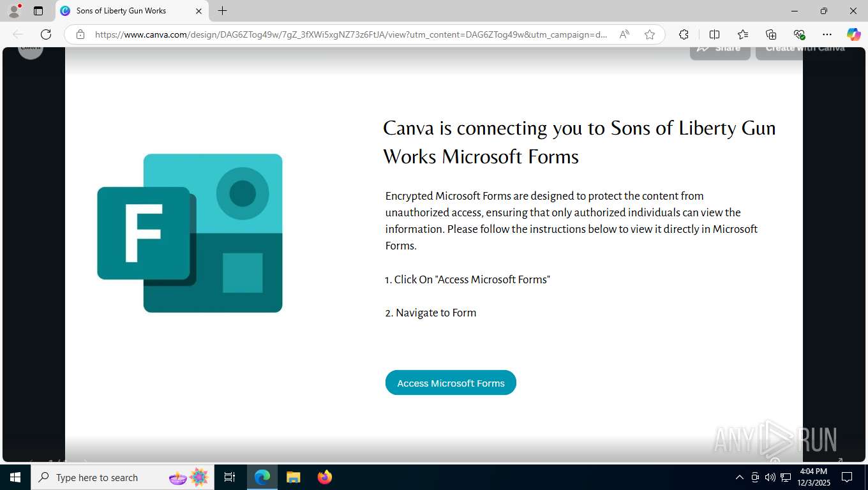The height and width of the screenshot is (490, 868).
Task: Toggle Split screen view
Action: (714, 34)
